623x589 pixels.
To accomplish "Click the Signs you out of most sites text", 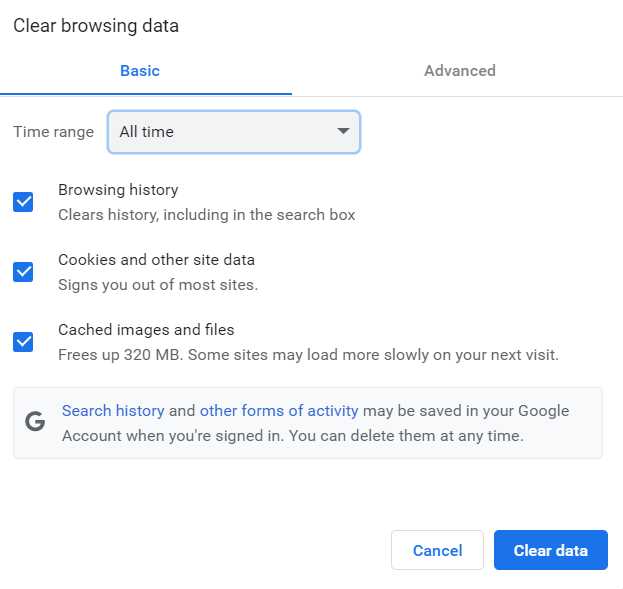I will [158, 284].
